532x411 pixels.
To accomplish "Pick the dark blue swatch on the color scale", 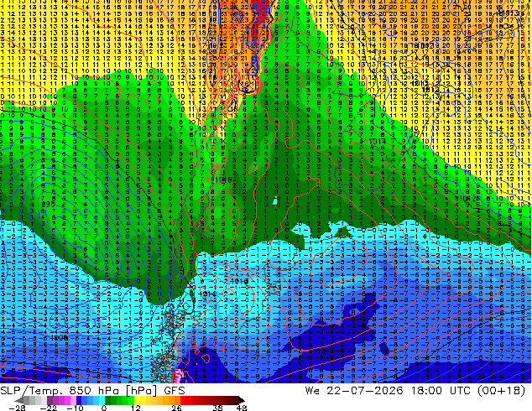I will coord(79,400).
